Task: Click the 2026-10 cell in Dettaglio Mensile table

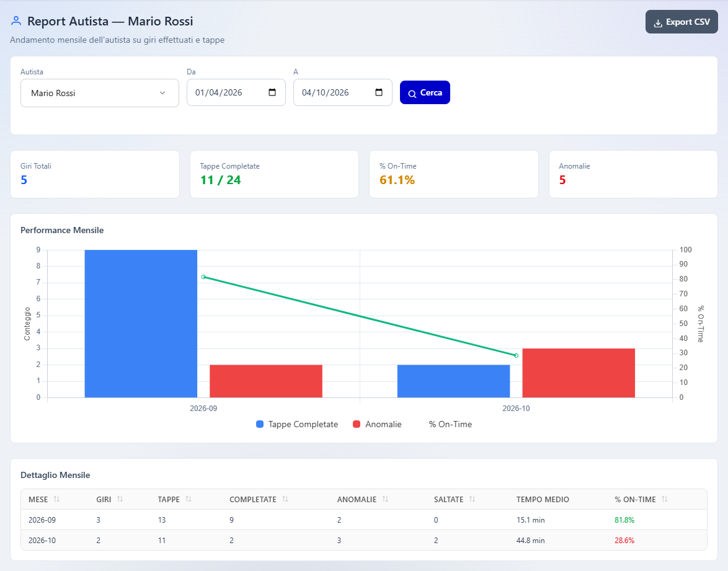Action: [x=42, y=541]
